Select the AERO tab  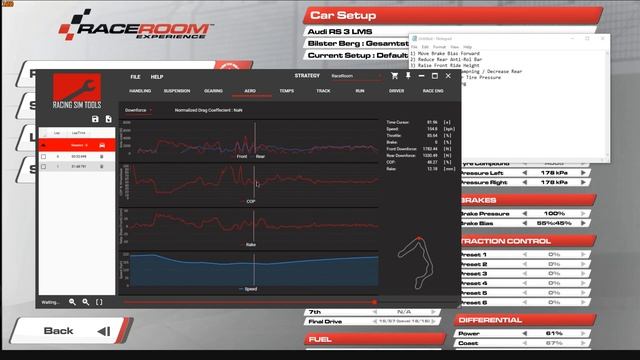click(x=250, y=91)
